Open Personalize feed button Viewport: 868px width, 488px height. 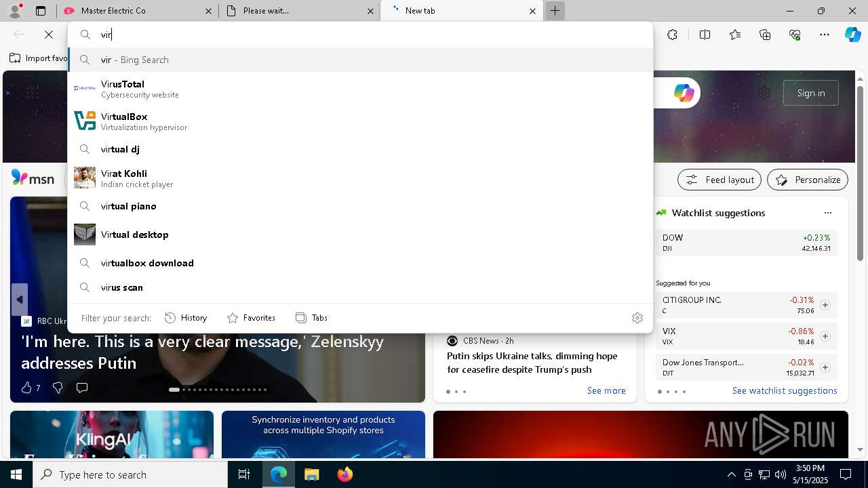tap(808, 180)
